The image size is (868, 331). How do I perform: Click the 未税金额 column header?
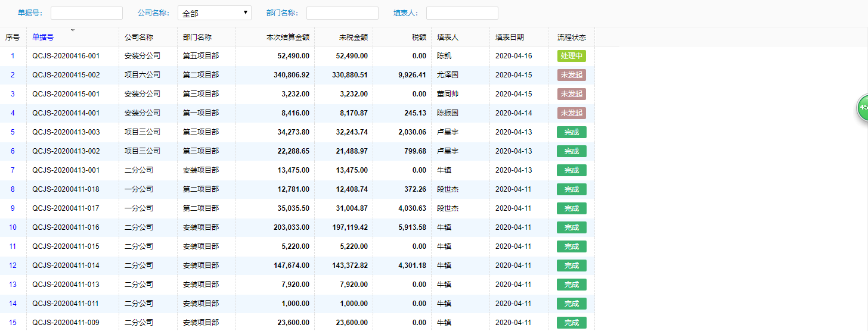click(x=354, y=37)
